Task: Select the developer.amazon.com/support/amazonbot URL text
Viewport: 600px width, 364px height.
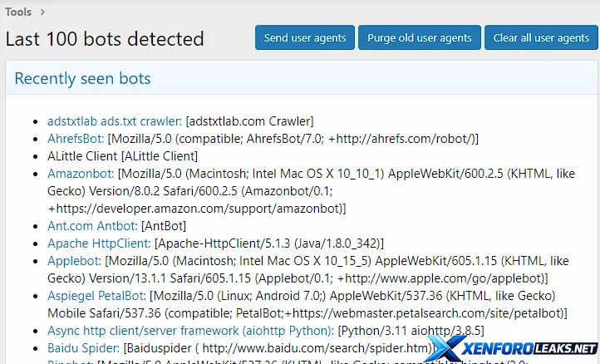Action: pyautogui.click(x=197, y=209)
